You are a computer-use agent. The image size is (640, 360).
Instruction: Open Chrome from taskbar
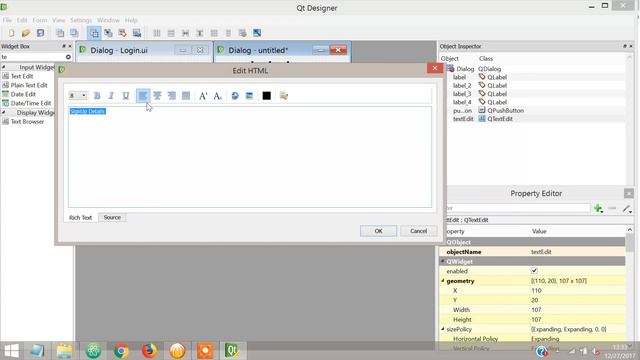(121, 351)
